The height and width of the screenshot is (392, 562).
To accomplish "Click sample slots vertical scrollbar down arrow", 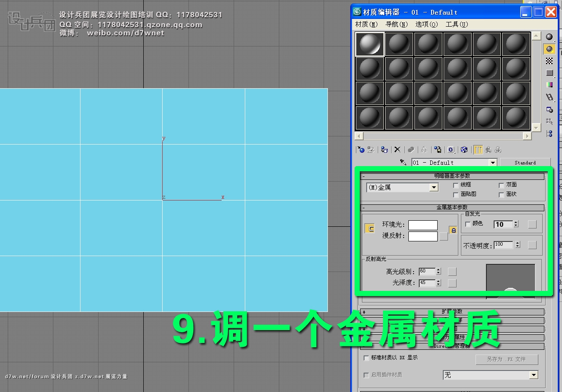I will [536, 127].
